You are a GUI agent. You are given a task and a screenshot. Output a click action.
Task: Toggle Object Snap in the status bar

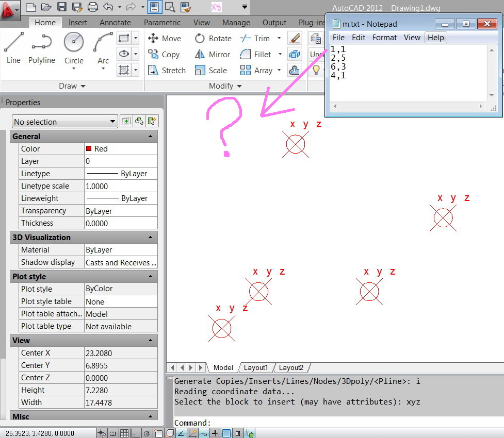pyautogui.click(x=158, y=433)
